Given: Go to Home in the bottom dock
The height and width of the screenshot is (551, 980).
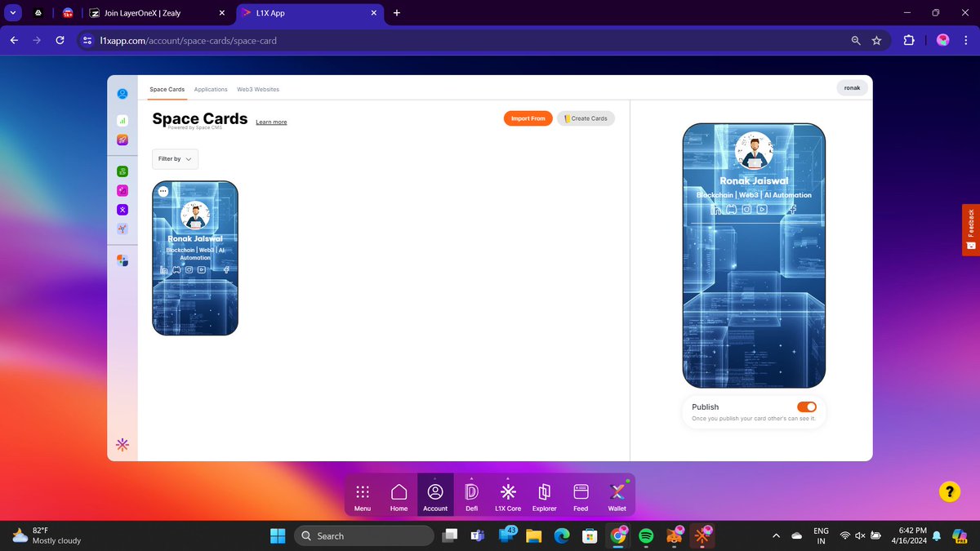Looking at the screenshot, I should (x=399, y=496).
